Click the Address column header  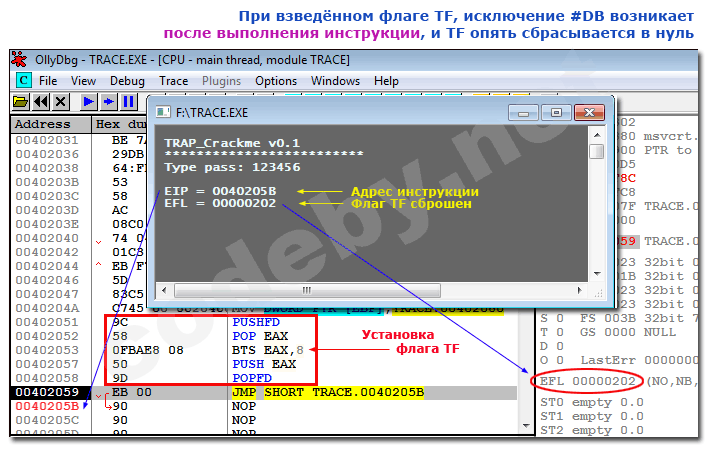click(50, 124)
